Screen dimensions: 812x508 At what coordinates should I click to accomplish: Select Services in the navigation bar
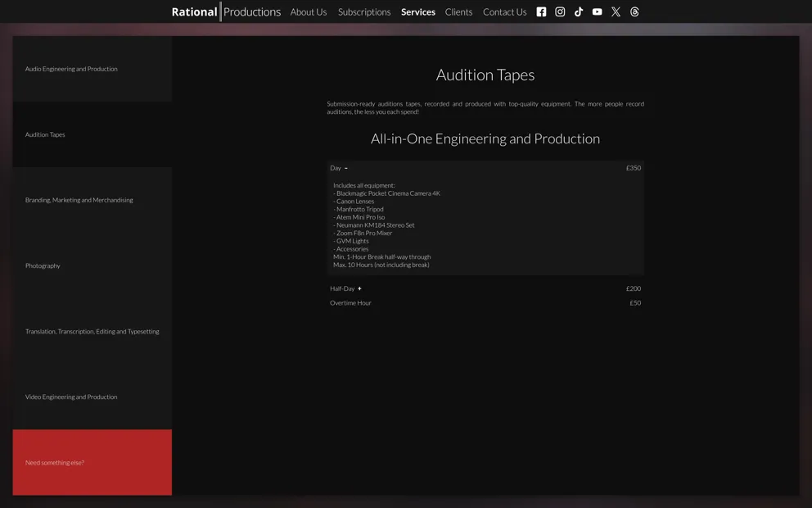[417, 12]
